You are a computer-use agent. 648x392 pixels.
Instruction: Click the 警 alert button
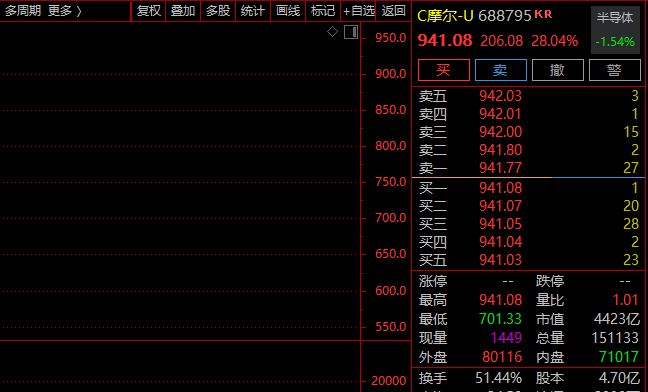pyautogui.click(x=615, y=70)
